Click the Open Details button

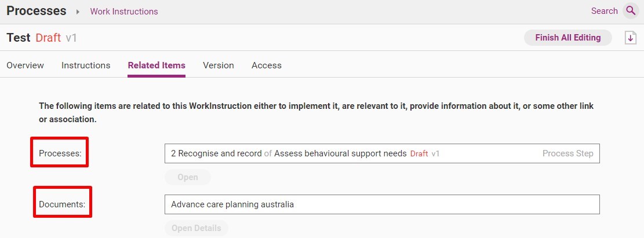[x=197, y=228]
